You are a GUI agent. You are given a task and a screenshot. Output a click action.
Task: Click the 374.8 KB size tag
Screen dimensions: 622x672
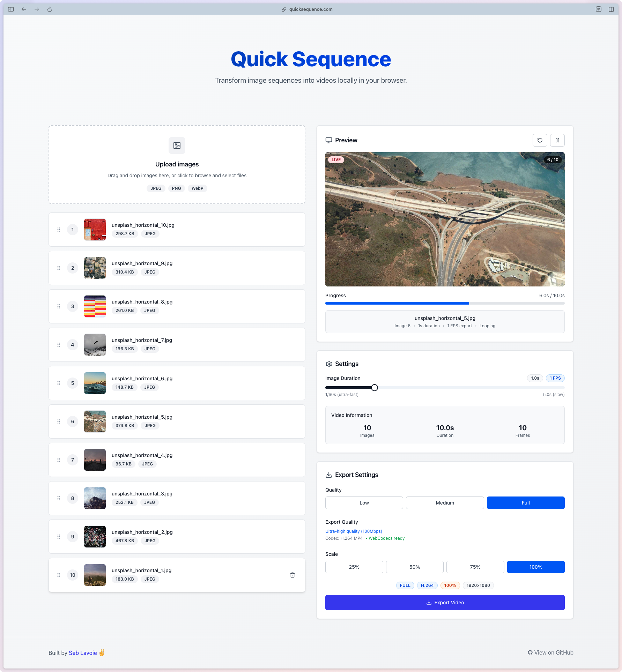click(125, 426)
